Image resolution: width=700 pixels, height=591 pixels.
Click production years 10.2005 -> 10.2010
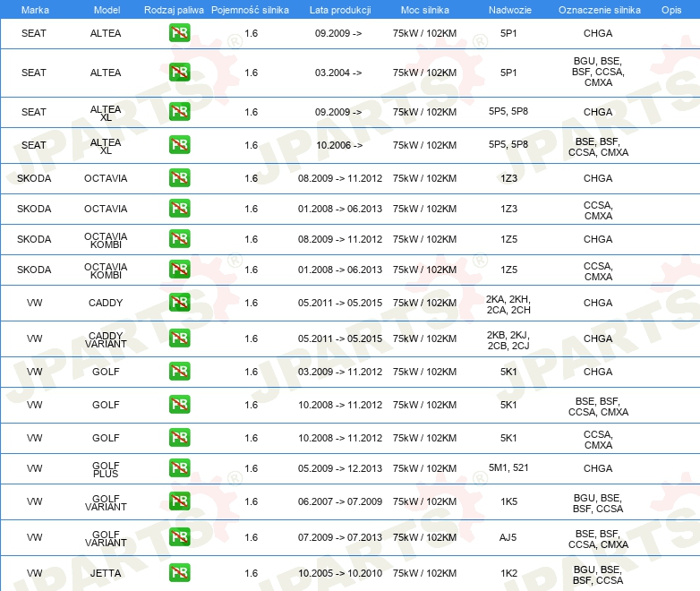point(340,573)
